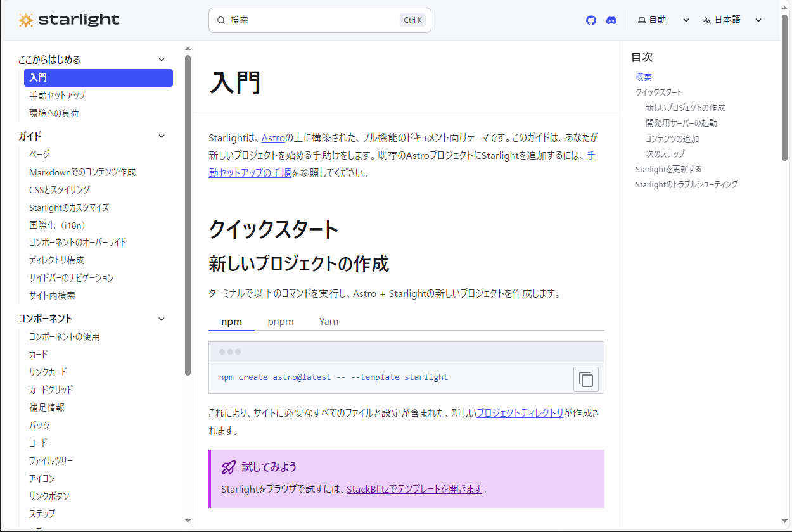Click the sidebar scrollbar thumb
This screenshot has width=792, height=532.
tap(188, 215)
